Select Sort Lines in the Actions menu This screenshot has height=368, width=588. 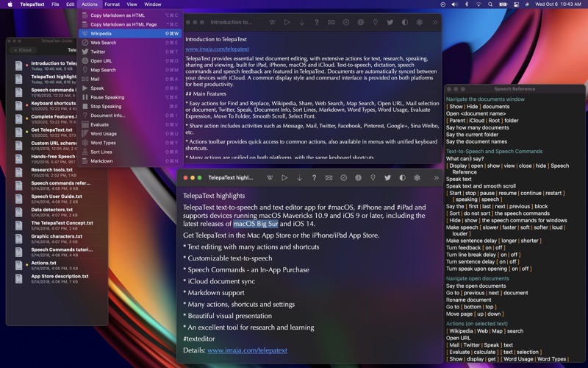pos(130,152)
